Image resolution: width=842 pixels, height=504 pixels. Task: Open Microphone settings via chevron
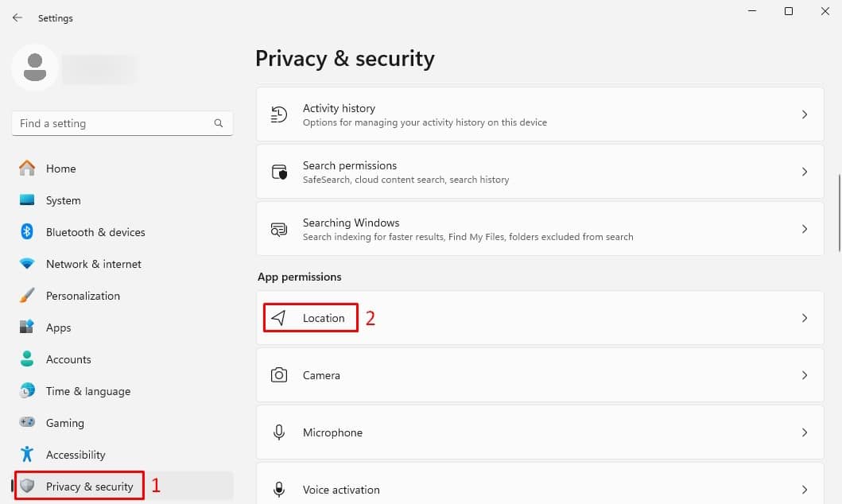[805, 432]
